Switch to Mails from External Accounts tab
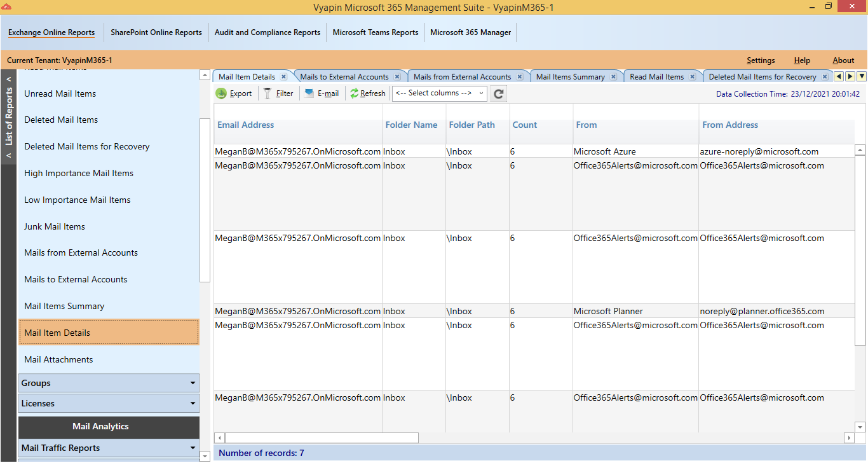The width and height of the screenshot is (868, 463). coord(463,76)
